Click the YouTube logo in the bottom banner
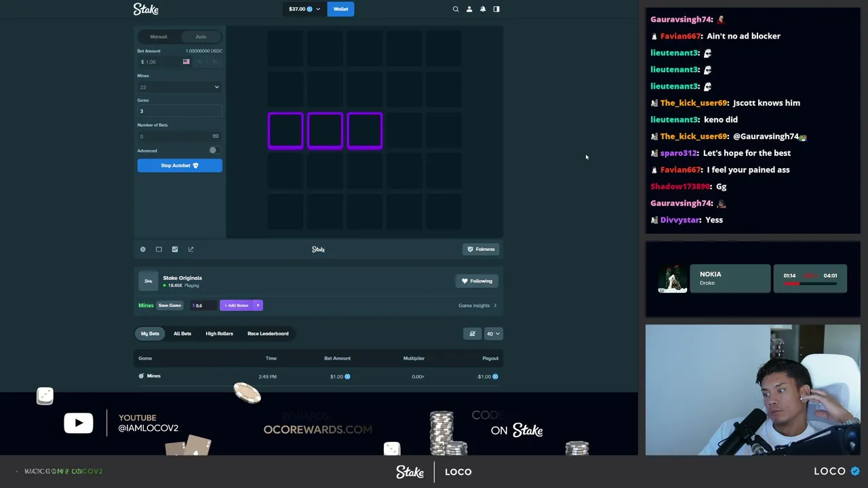The width and height of the screenshot is (868, 488). (x=79, y=423)
